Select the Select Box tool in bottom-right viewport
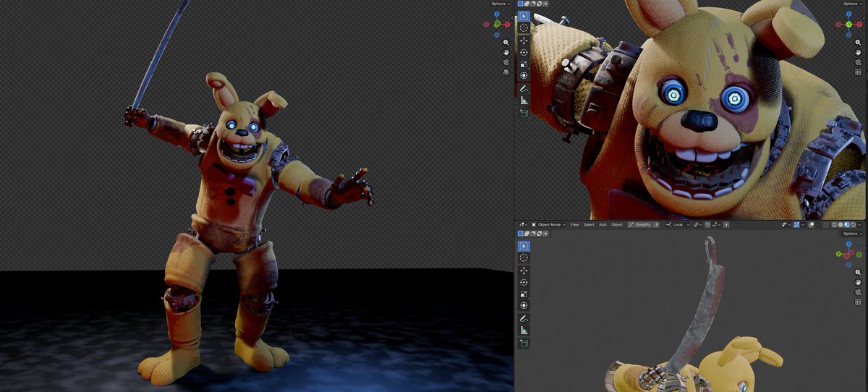Viewport: 868px width, 392px height. click(524, 246)
